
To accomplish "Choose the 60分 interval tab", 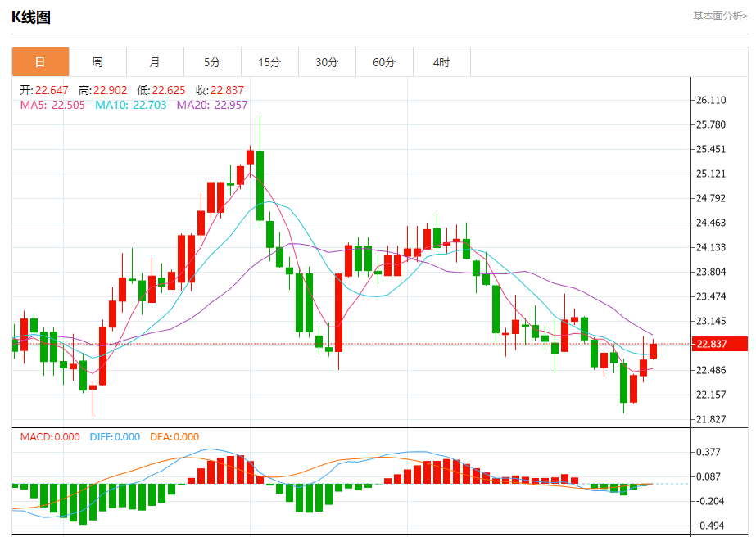I will tap(384, 62).
